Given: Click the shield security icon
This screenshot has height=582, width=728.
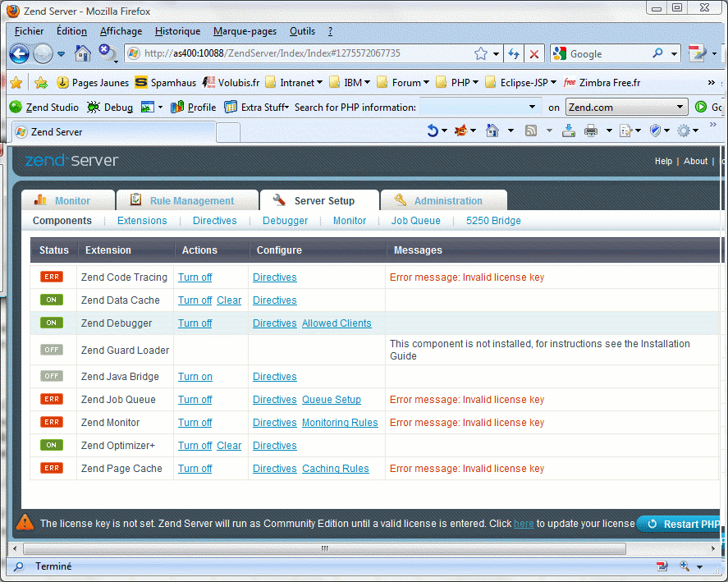Looking at the screenshot, I should (x=655, y=131).
